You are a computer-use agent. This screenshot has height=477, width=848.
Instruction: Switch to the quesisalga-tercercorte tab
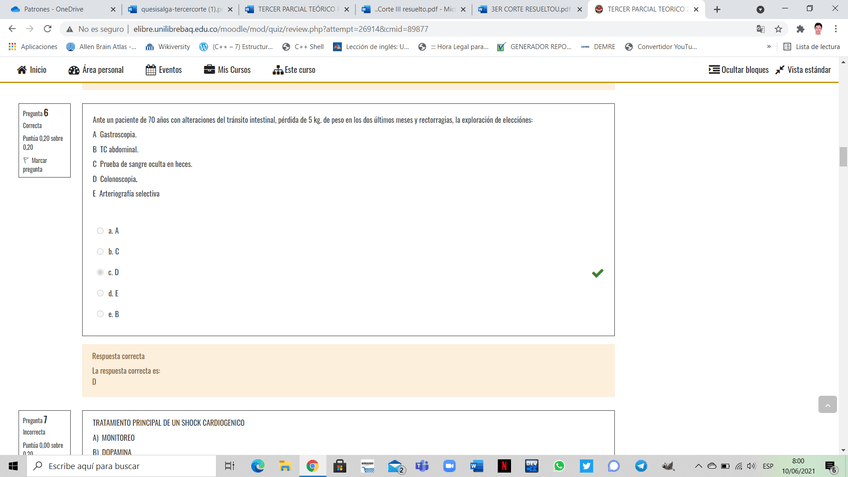(180, 9)
